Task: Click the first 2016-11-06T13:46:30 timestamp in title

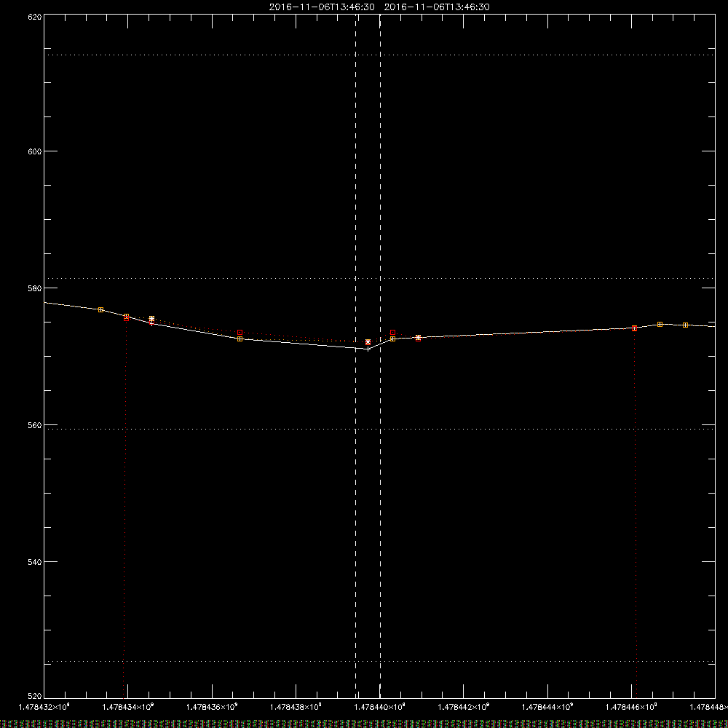Action: 322,7
